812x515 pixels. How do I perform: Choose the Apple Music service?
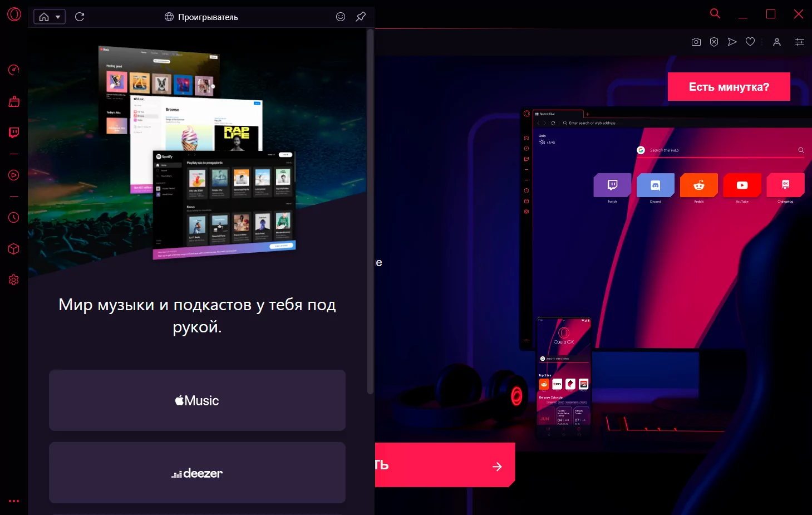click(x=197, y=400)
